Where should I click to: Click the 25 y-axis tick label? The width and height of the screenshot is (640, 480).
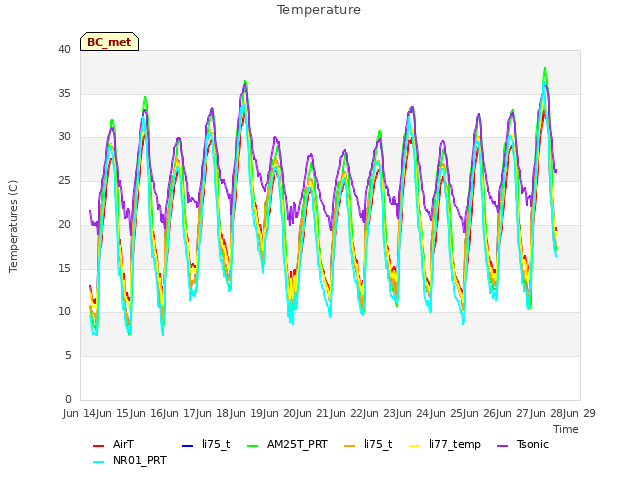click(x=64, y=180)
